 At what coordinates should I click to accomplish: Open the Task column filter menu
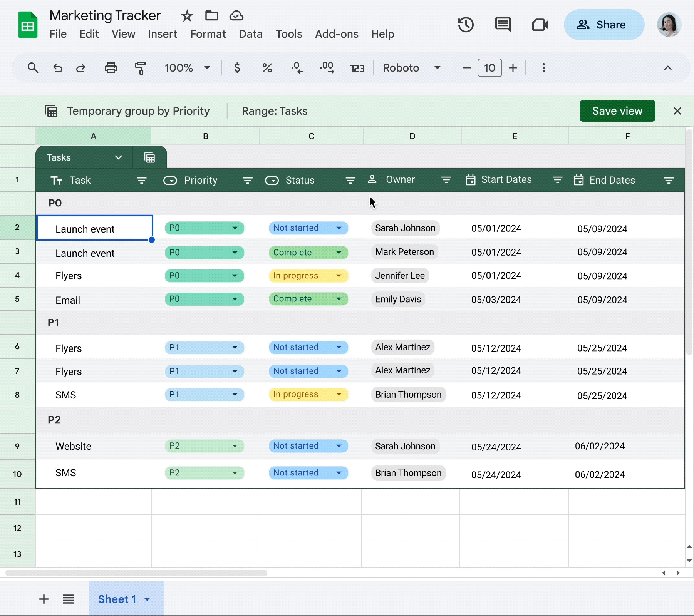point(141,180)
